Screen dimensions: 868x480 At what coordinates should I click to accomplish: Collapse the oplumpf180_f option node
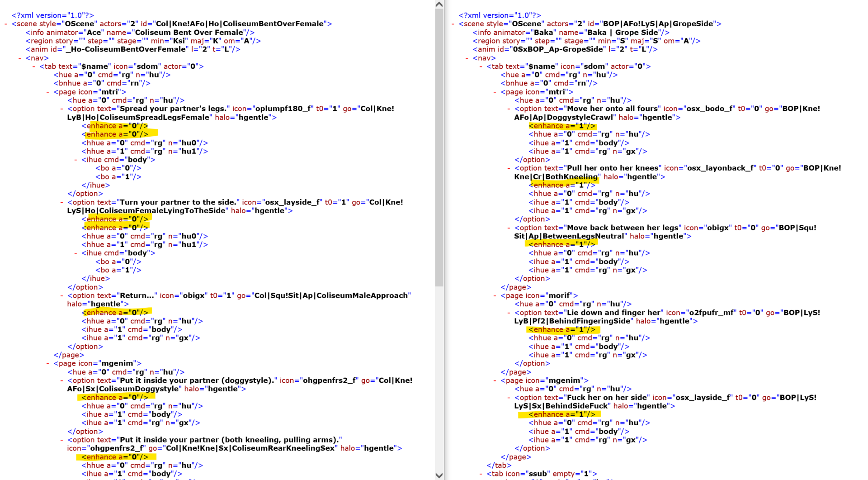click(x=62, y=109)
